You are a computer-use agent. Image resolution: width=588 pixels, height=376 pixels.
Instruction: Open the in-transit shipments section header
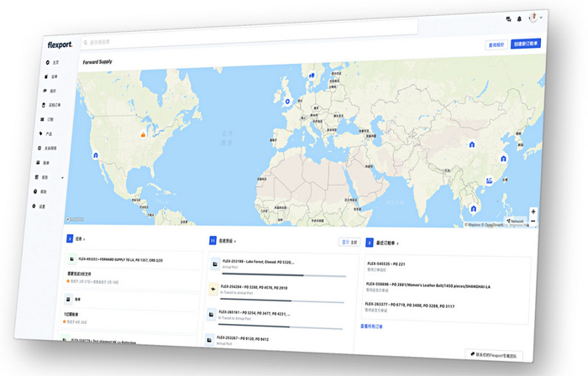click(228, 241)
